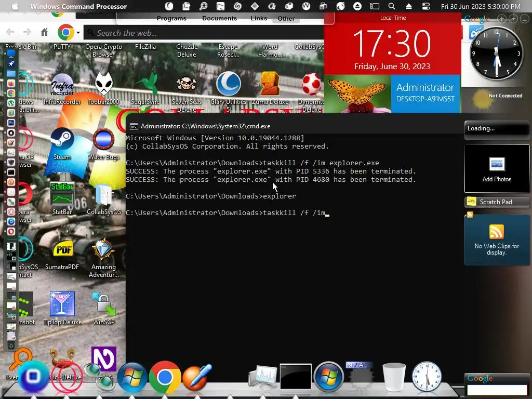Image resolution: width=532 pixels, height=399 pixels.
Task: Open the N/A gear dock icon
Action: [359, 376]
